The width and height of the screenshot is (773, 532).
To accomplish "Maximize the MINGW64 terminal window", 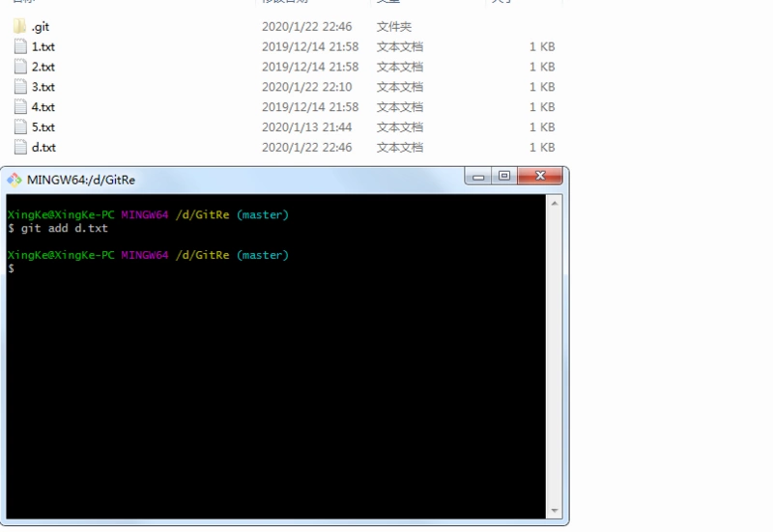I will 503,177.
